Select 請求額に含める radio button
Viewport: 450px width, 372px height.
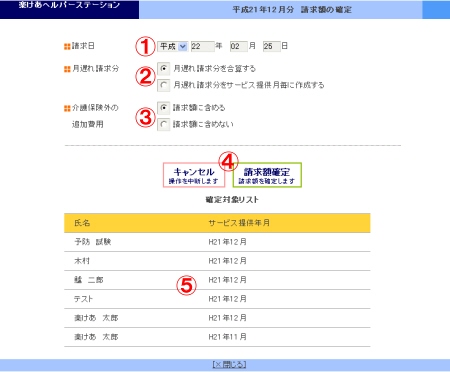coord(163,108)
